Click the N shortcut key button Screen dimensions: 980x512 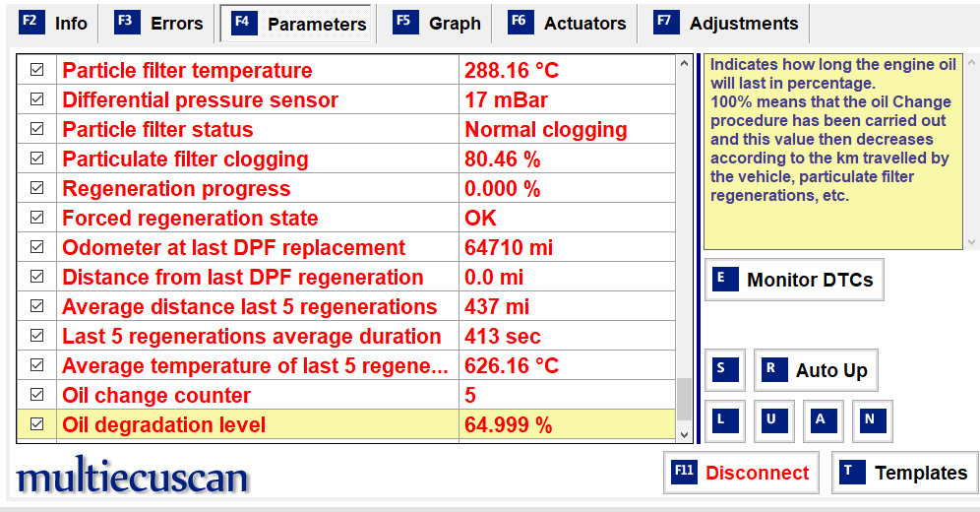point(873,421)
